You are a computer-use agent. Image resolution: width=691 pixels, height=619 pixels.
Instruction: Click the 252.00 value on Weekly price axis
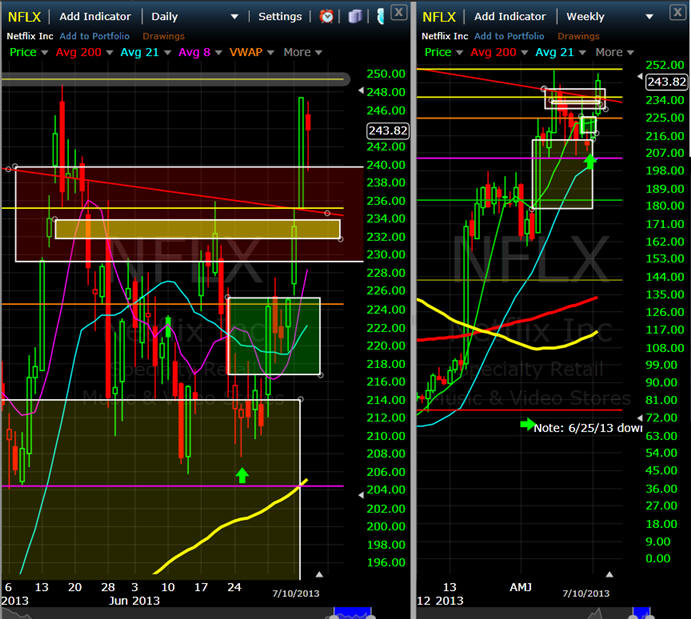(x=665, y=65)
